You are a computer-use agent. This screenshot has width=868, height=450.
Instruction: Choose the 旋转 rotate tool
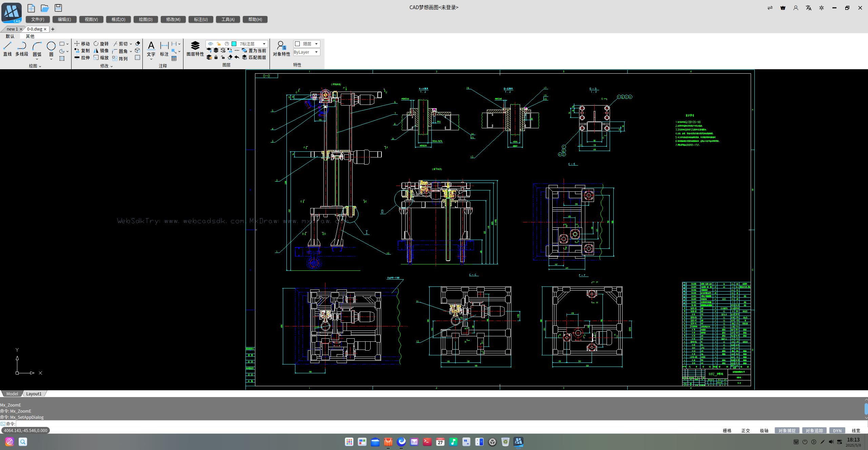coord(101,44)
